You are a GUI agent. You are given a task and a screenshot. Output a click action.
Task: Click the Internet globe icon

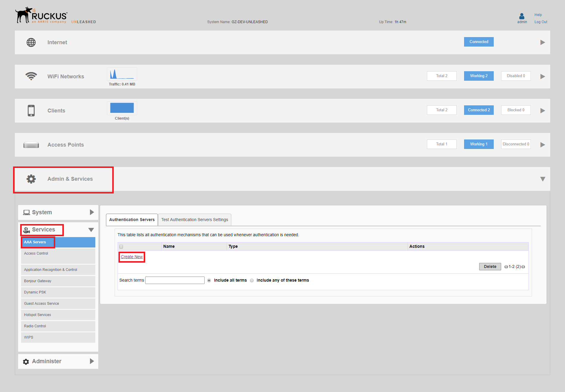(31, 42)
